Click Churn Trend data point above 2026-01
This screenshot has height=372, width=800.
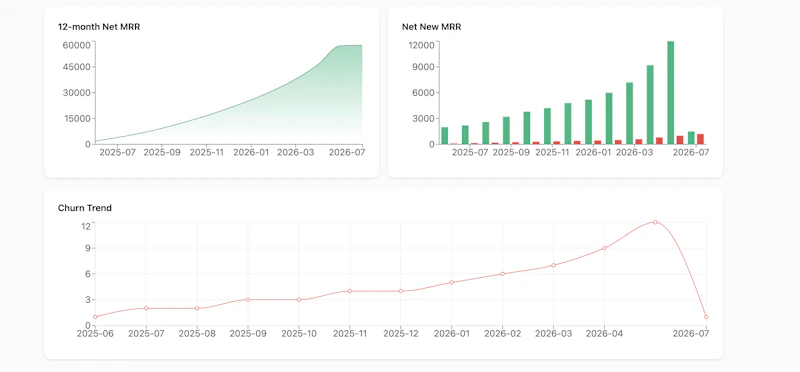[x=452, y=282]
